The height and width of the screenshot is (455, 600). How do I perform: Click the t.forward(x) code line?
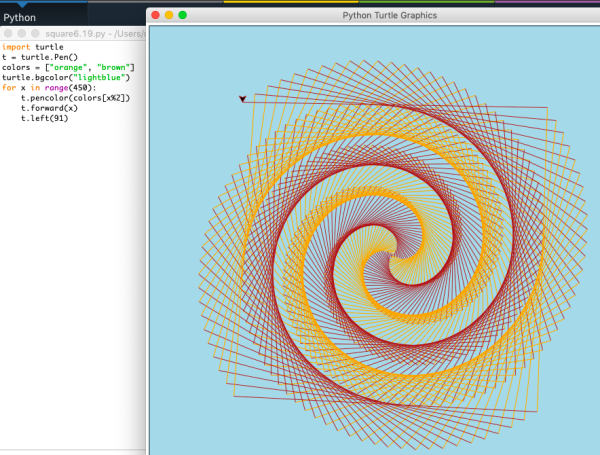(47, 108)
